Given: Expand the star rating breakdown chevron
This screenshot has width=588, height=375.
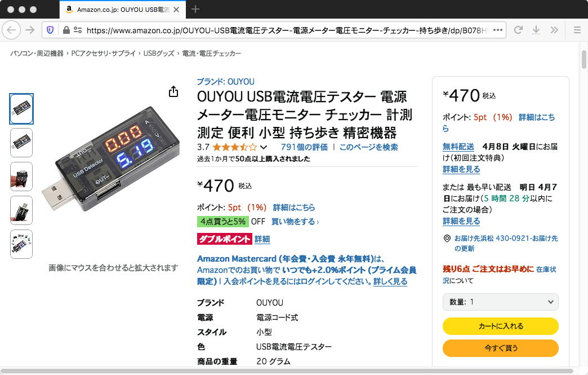Looking at the screenshot, I should 264,147.
